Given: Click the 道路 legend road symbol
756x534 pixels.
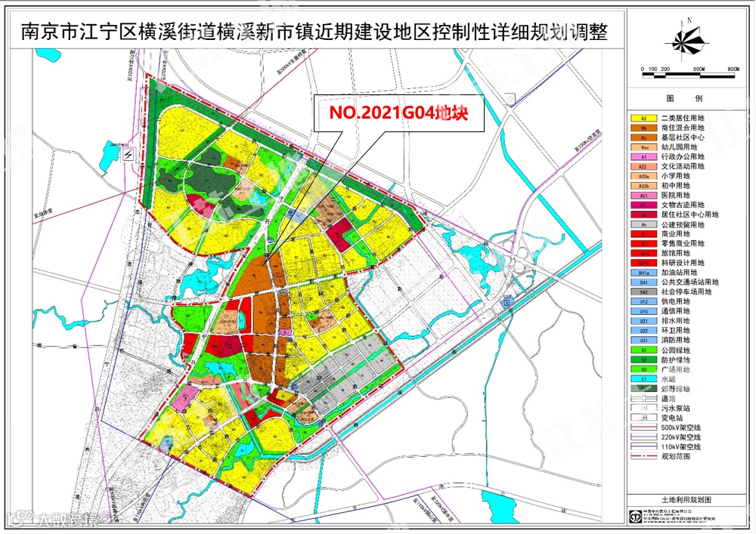Looking at the screenshot, I should click(643, 398).
